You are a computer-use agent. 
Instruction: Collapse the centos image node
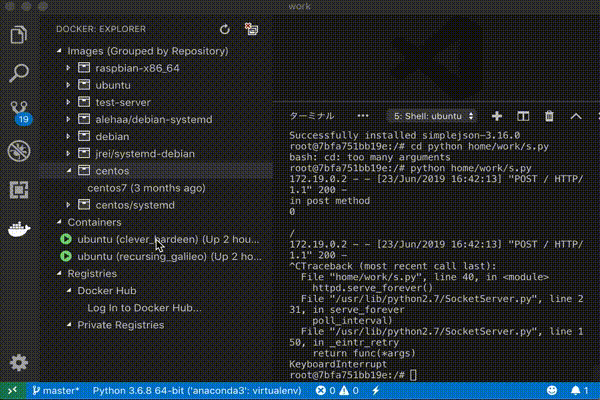tap(69, 171)
